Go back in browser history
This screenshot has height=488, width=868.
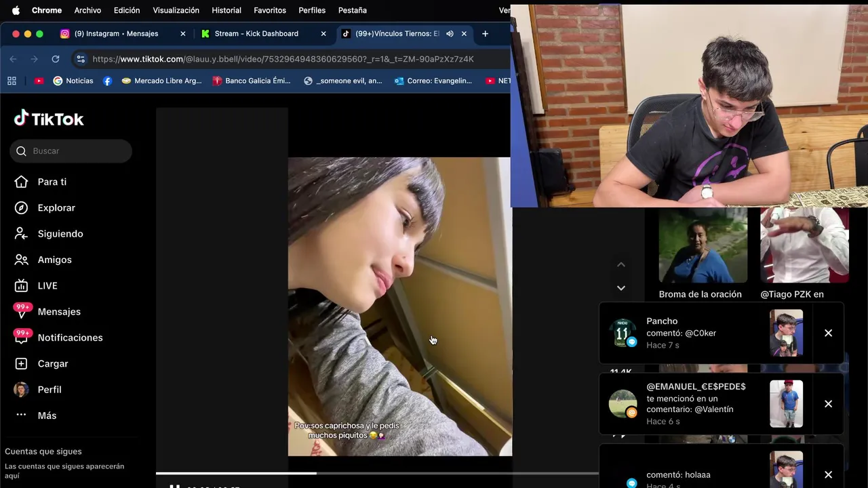13,59
